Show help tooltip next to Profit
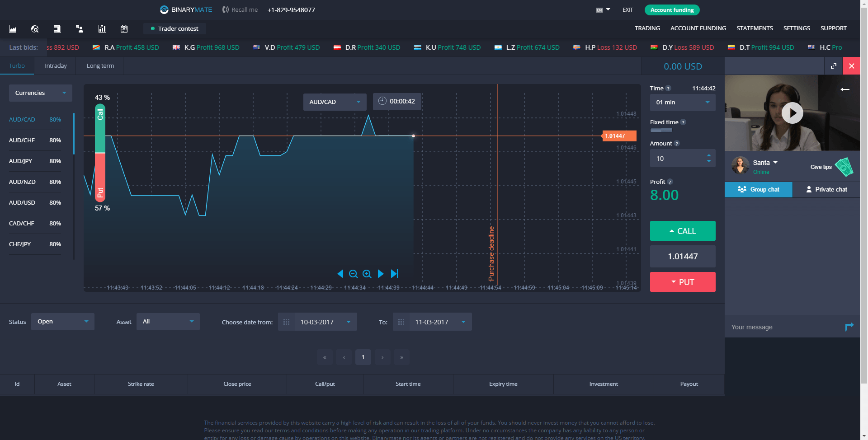The height and width of the screenshot is (440, 868). (x=670, y=182)
